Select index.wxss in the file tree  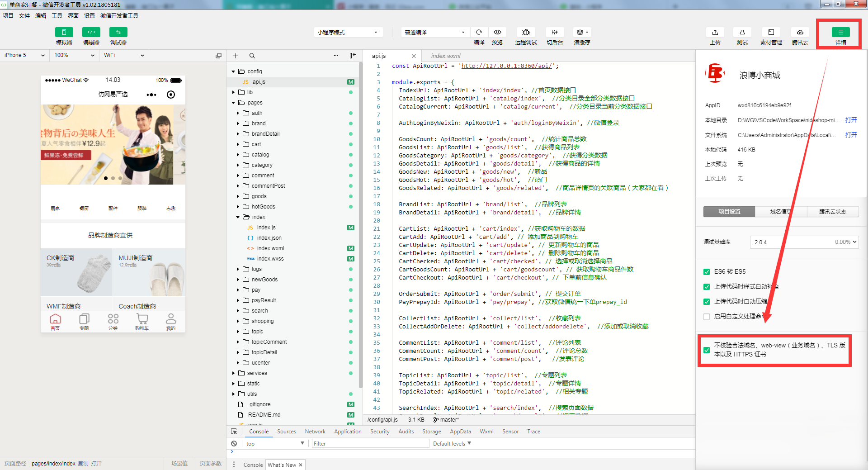pos(270,259)
